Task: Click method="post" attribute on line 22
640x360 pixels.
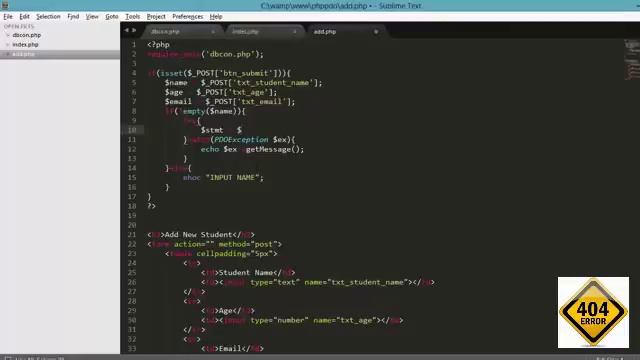Action: pos(248,244)
